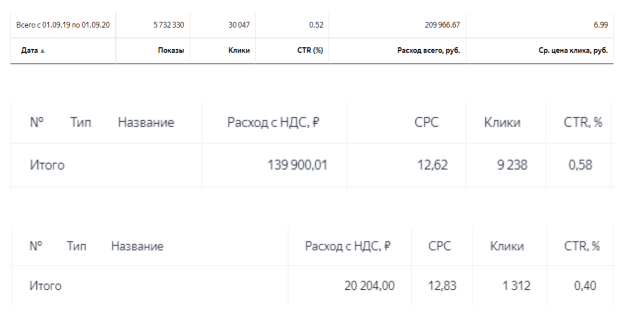
Task: Select the 0,40 CTR value
Action: (x=585, y=286)
